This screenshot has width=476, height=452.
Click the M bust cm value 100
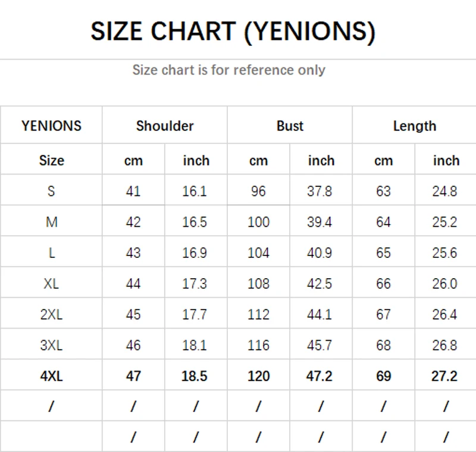(x=258, y=222)
